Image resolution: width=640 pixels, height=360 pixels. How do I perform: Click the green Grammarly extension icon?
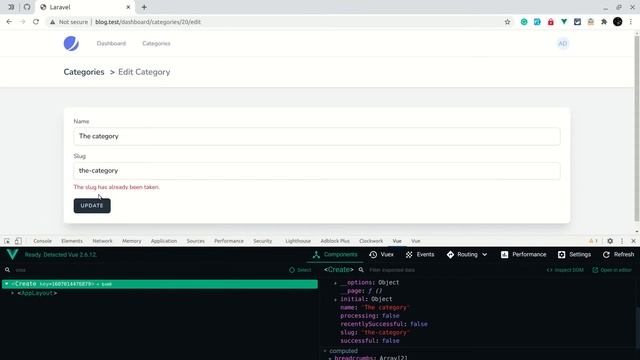pos(524,22)
